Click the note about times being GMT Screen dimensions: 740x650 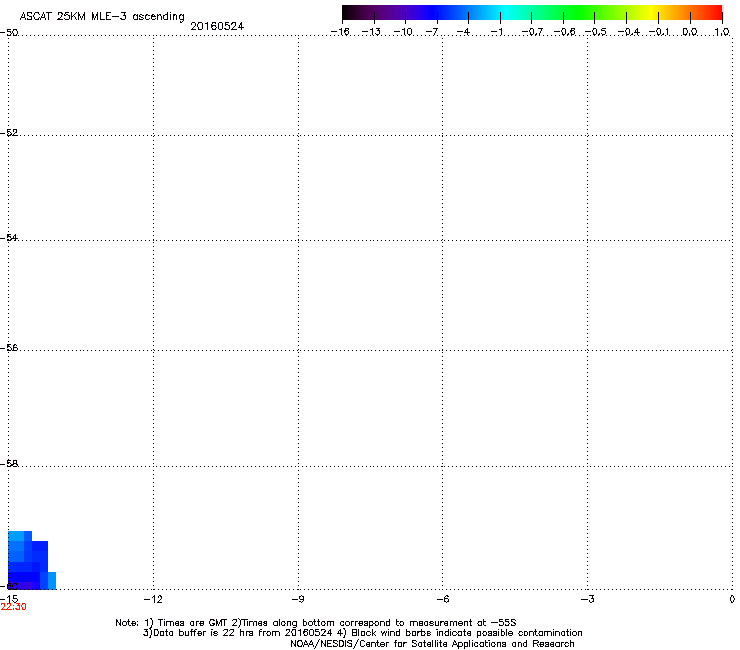click(x=315, y=623)
